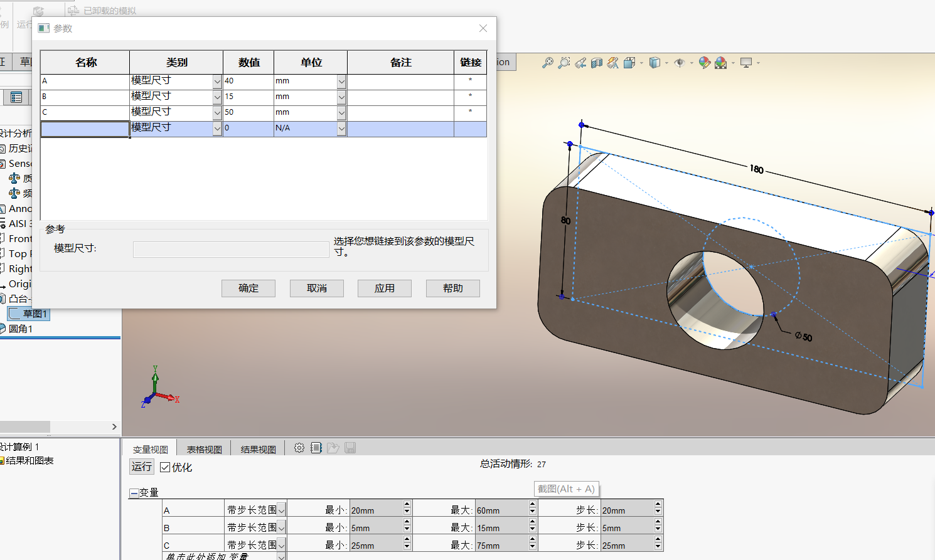This screenshot has width=935, height=560.
Task: Click the study notes list icon
Action: [x=316, y=448]
